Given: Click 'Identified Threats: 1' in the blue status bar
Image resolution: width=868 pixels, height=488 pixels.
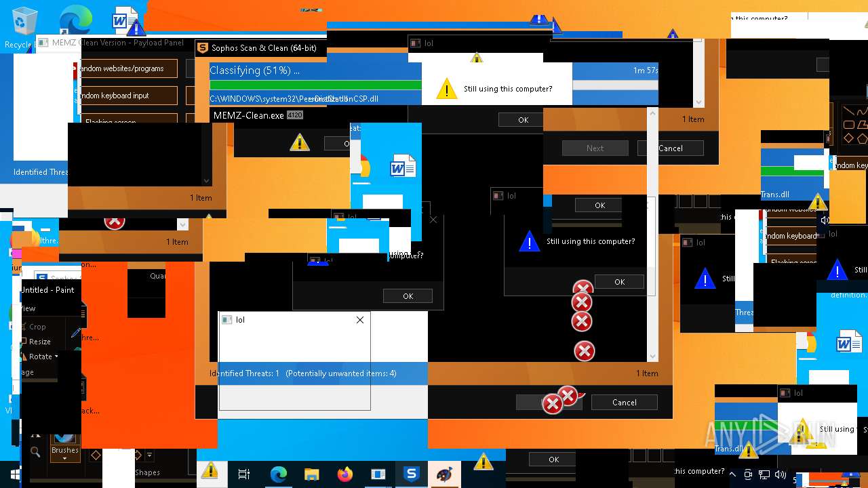Looking at the screenshot, I should tap(244, 373).
